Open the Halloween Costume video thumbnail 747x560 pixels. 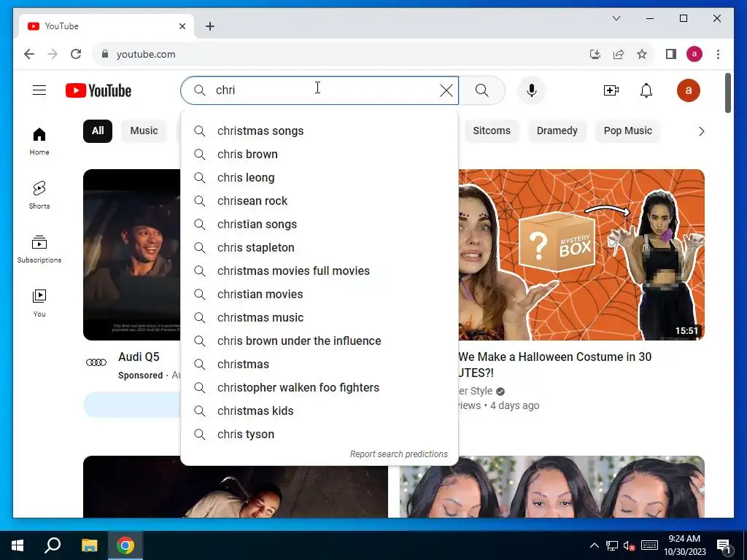pyautogui.click(x=581, y=254)
